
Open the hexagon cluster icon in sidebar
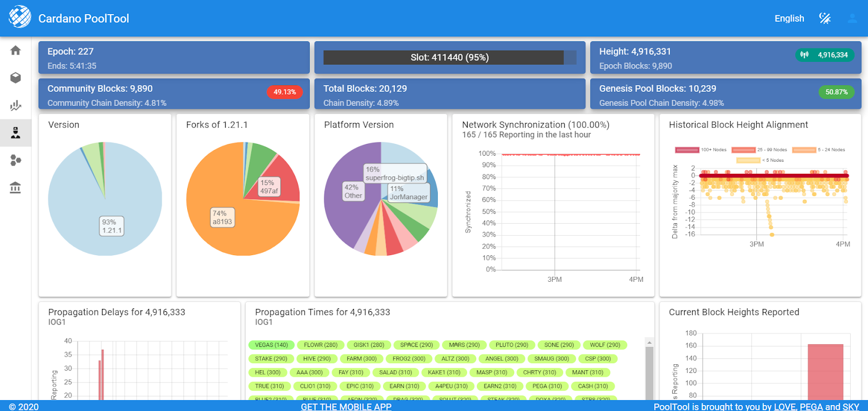(15, 160)
